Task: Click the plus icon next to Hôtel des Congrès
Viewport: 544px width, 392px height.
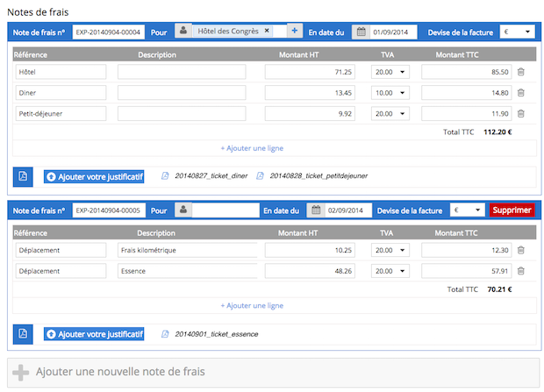Action: tap(295, 31)
